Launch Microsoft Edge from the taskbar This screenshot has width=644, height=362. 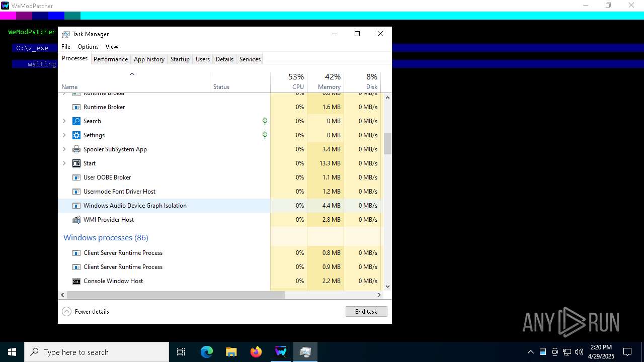coord(207,352)
